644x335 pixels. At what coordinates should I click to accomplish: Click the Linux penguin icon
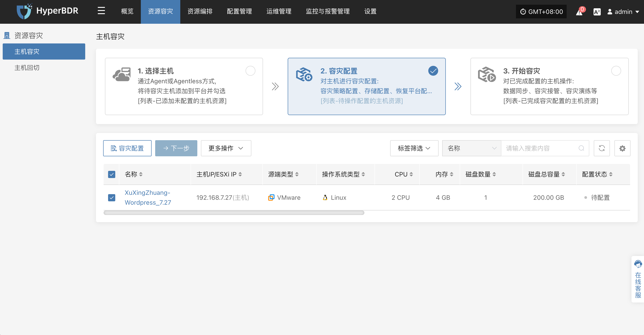point(325,198)
